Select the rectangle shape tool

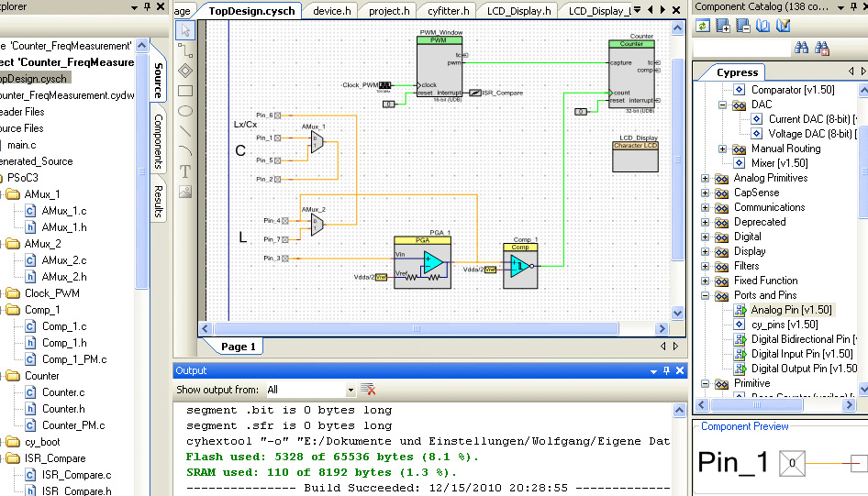click(x=185, y=91)
